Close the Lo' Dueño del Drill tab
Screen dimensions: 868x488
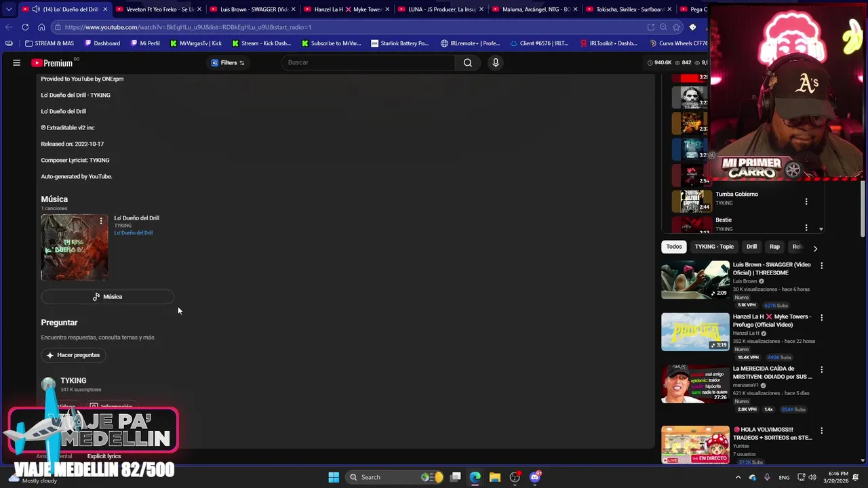[x=105, y=9]
